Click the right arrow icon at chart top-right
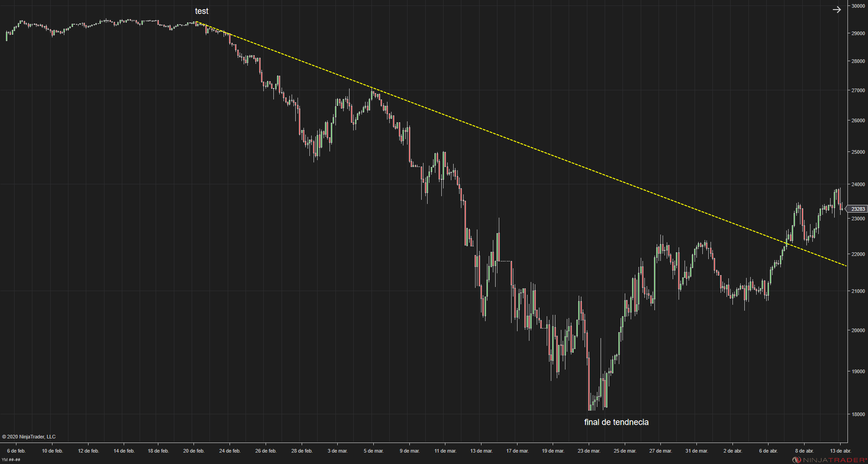868x464 pixels. click(x=837, y=10)
